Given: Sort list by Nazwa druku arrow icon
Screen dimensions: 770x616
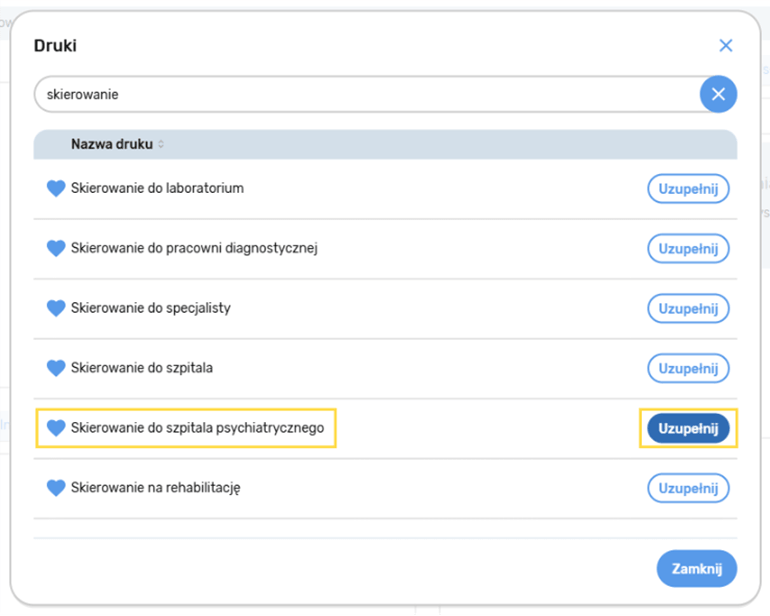Looking at the screenshot, I should tap(161, 145).
